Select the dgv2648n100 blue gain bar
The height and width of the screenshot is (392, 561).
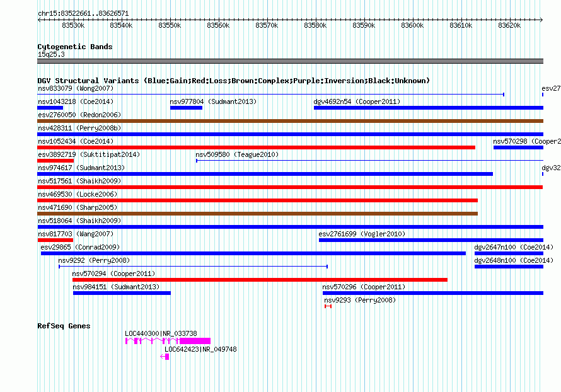[x=509, y=267]
